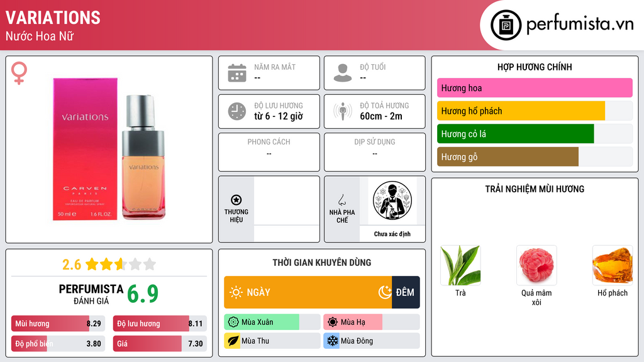Screen dimensions: 644x362
Task: Click the Năm ra mắt label
Action: (x=275, y=67)
